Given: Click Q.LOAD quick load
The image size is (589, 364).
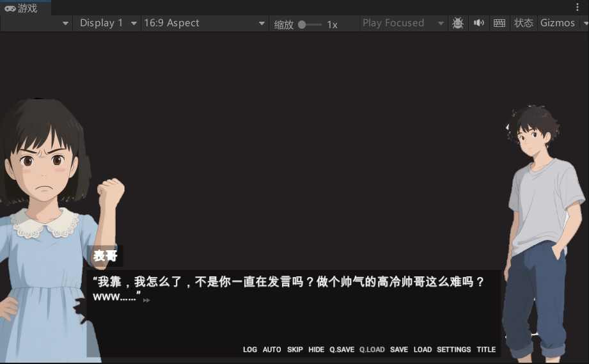Looking at the screenshot, I should point(372,350).
